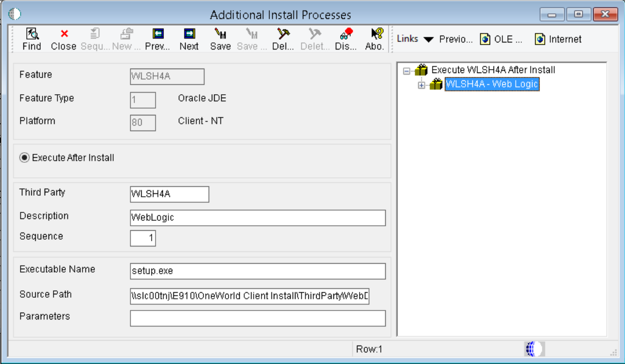Click the Previo... link button
This screenshot has width=625, height=364.
tap(456, 39)
